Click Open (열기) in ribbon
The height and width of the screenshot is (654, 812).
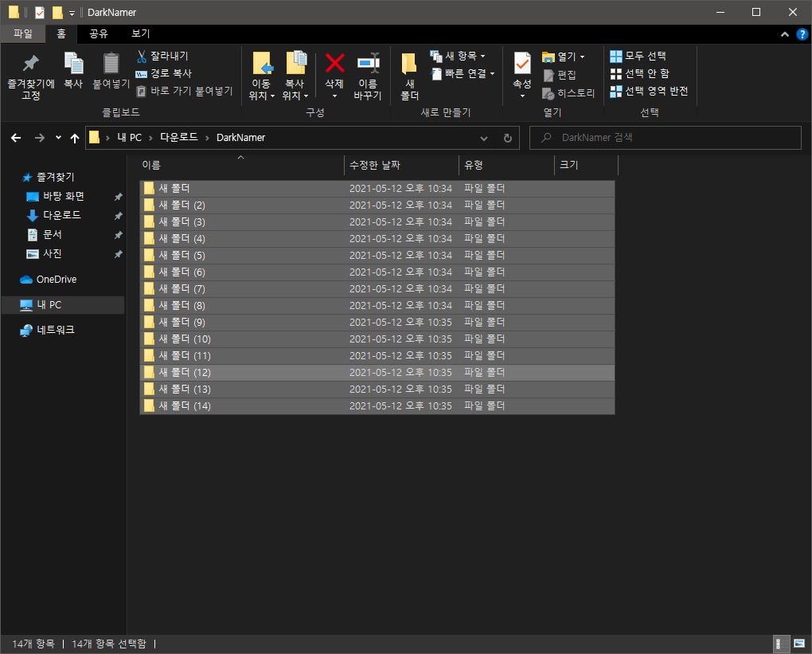point(564,57)
